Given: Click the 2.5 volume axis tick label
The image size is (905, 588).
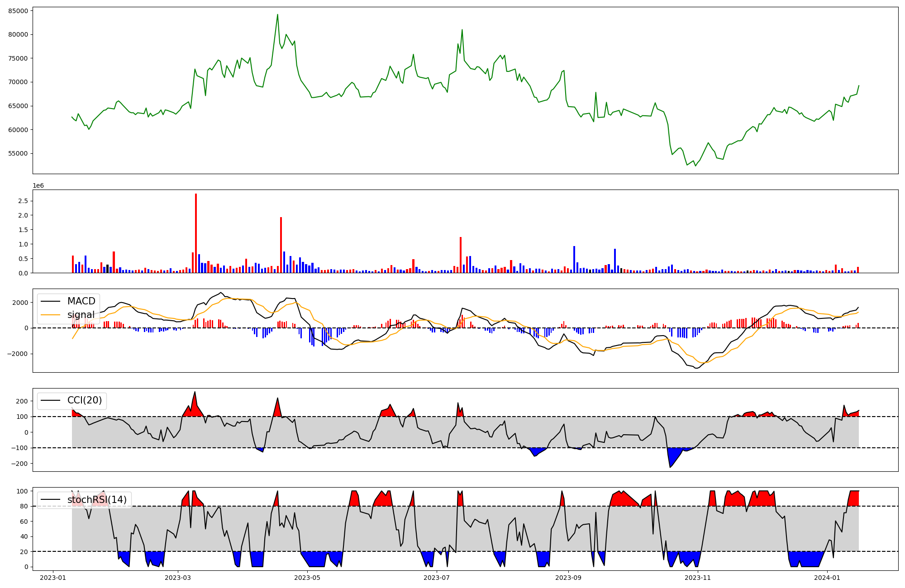Looking at the screenshot, I should point(23,201).
